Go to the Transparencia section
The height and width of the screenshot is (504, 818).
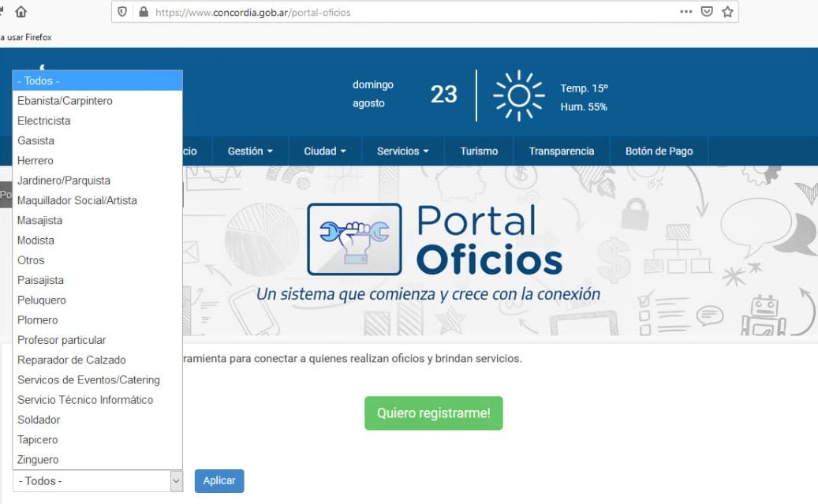pos(561,151)
